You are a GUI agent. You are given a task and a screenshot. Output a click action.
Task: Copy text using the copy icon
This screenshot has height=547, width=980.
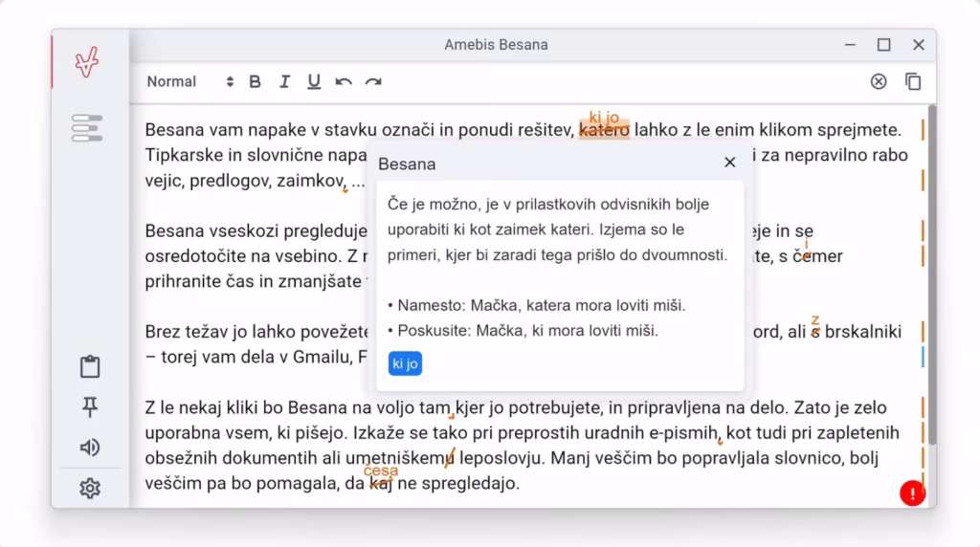pos(913,82)
